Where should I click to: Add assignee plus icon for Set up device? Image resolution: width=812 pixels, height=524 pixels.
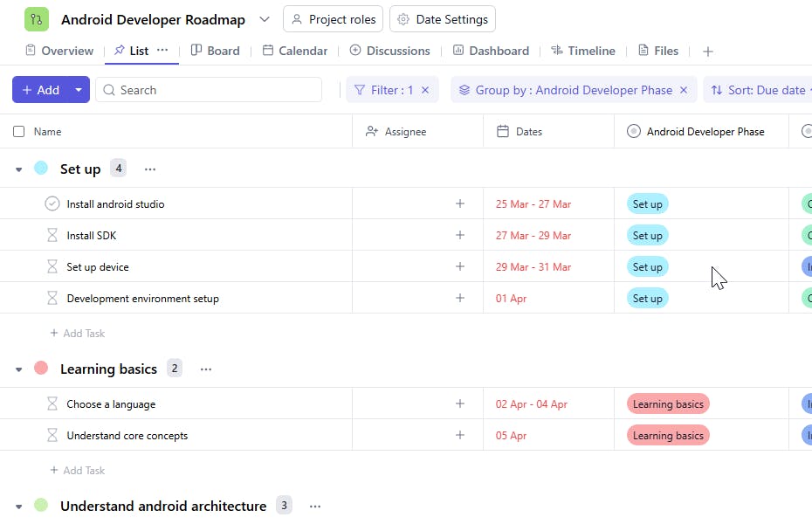[x=460, y=267]
